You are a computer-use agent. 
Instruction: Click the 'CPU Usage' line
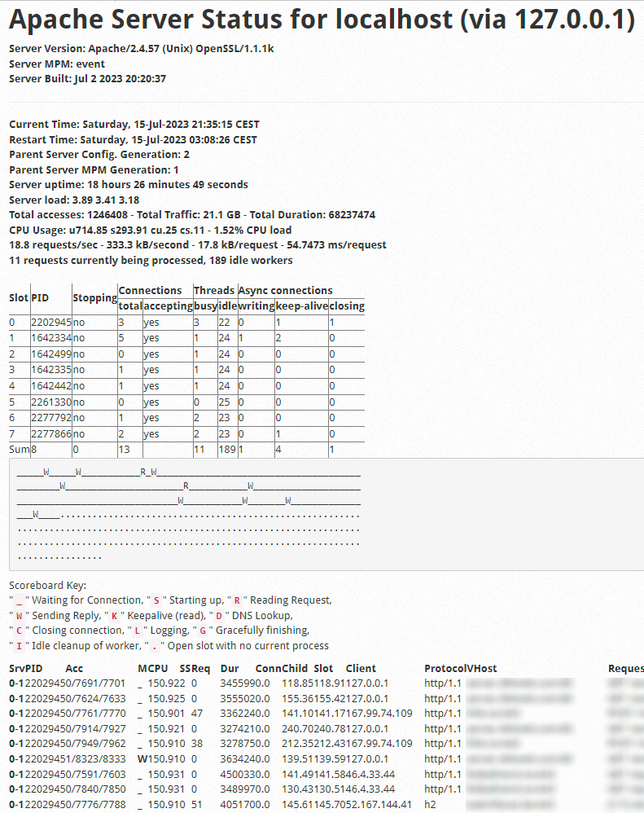coord(151,230)
